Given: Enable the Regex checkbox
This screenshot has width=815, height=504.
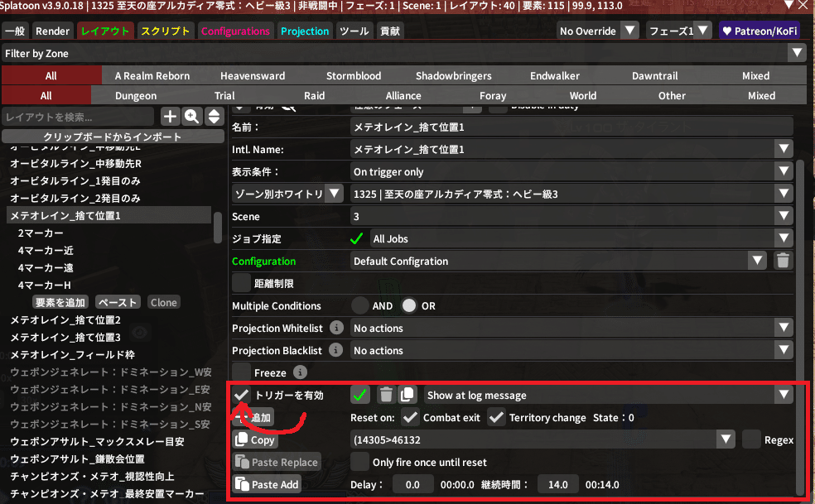Looking at the screenshot, I should point(751,439).
